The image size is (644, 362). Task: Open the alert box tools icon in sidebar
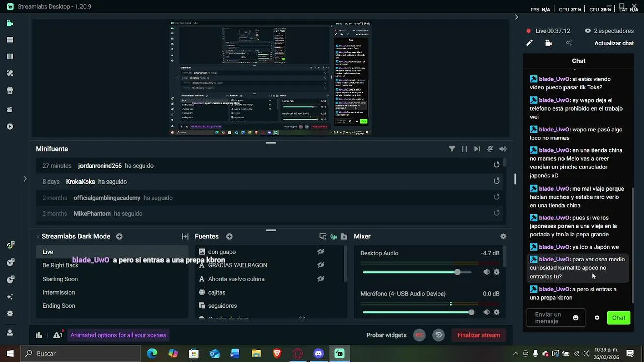(x=10, y=73)
